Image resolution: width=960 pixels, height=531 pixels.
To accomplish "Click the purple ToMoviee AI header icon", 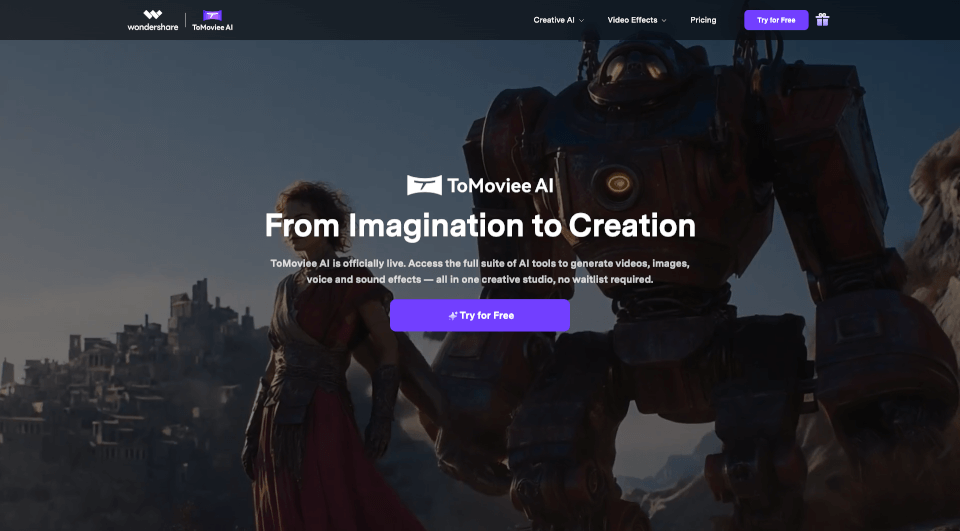I will [x=212, y=15].
